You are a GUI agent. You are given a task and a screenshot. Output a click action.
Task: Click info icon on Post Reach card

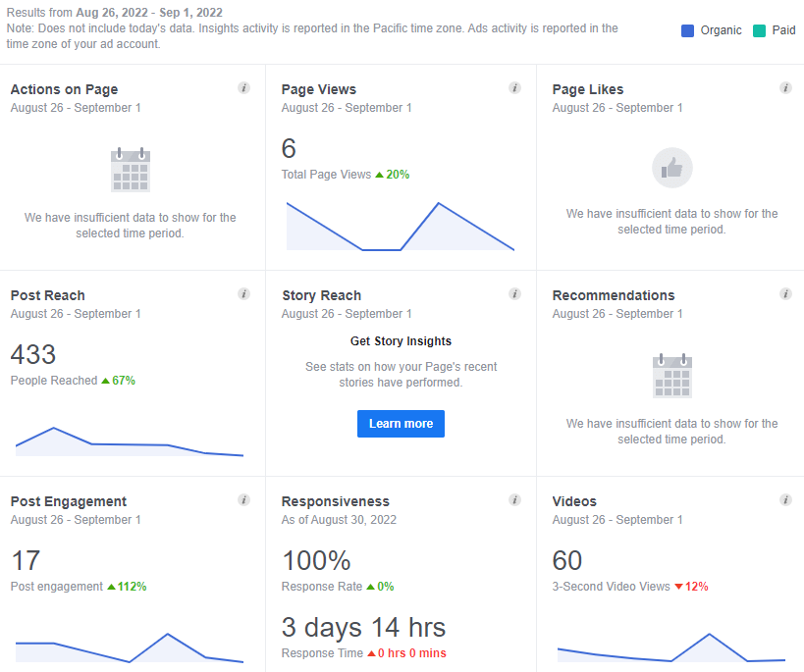tap(244, 294)
